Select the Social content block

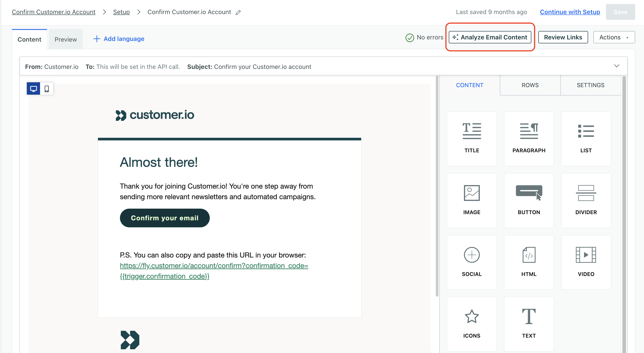471,262
